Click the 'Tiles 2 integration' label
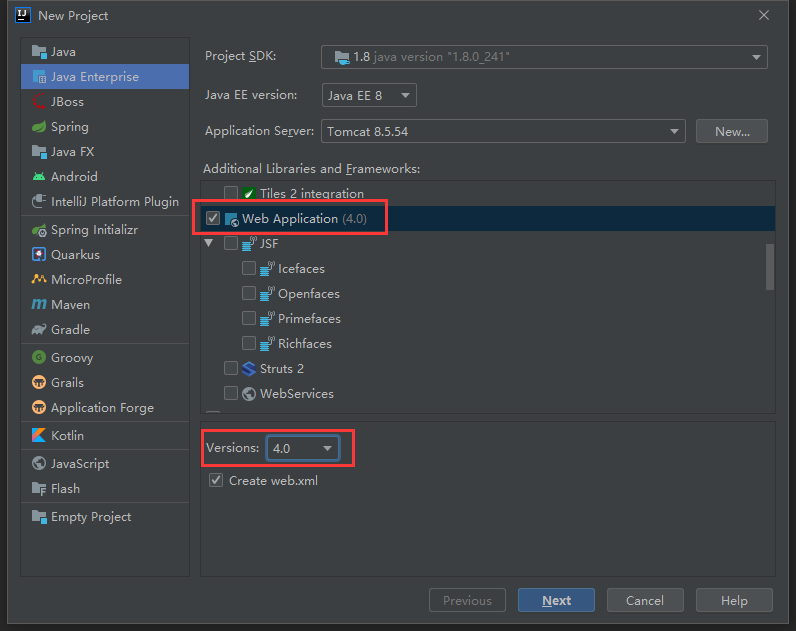 click(x=312, y=193)
